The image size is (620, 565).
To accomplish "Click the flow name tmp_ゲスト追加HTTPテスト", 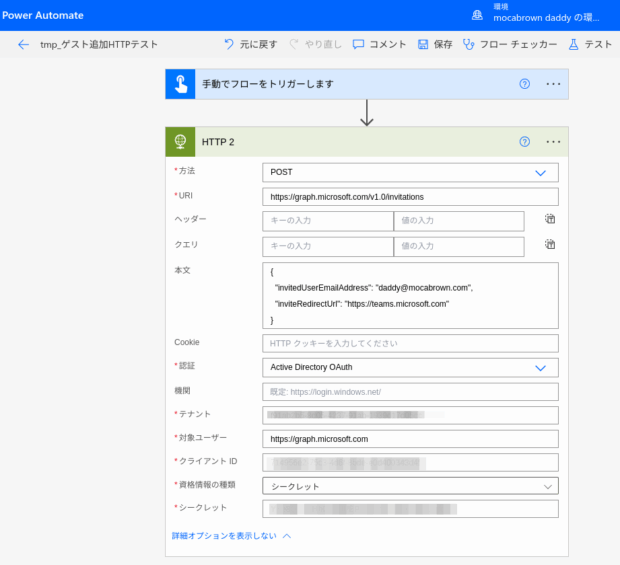I will 99,44.
